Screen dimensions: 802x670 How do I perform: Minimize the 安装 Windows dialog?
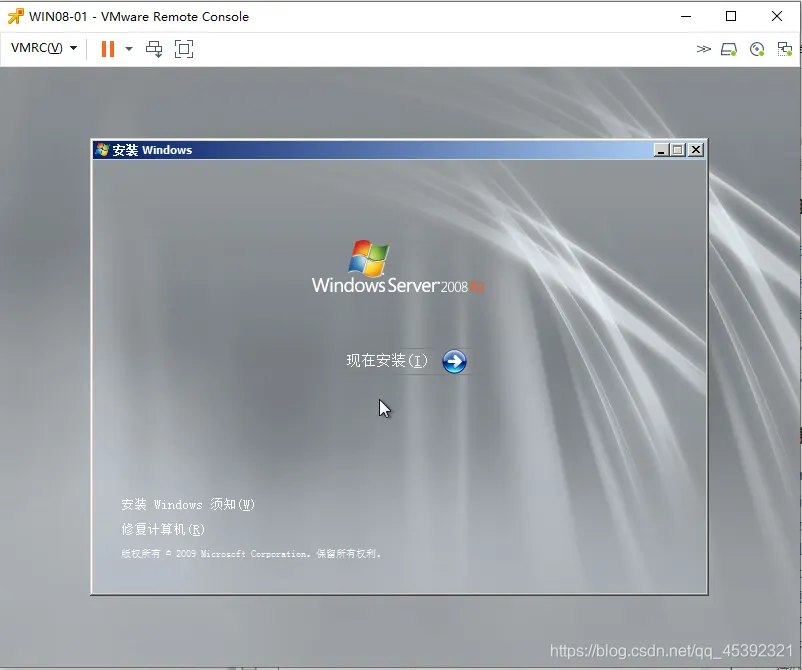[661, 150]
